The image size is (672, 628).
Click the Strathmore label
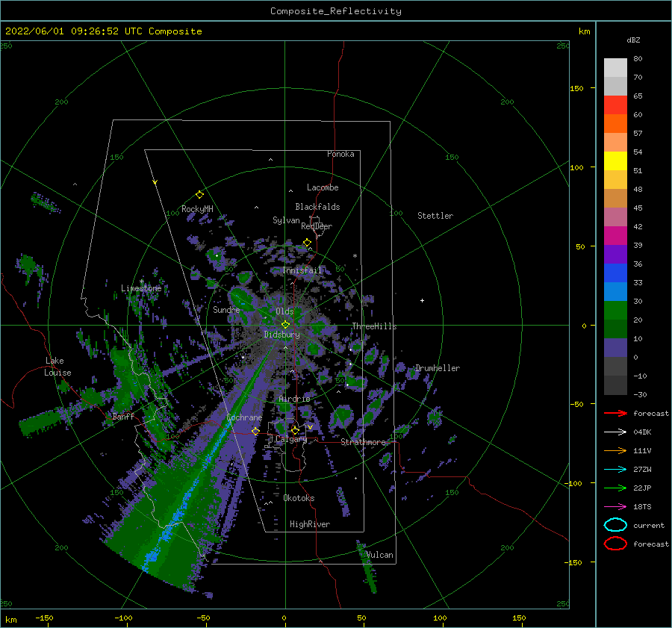[x=363, y=442]
